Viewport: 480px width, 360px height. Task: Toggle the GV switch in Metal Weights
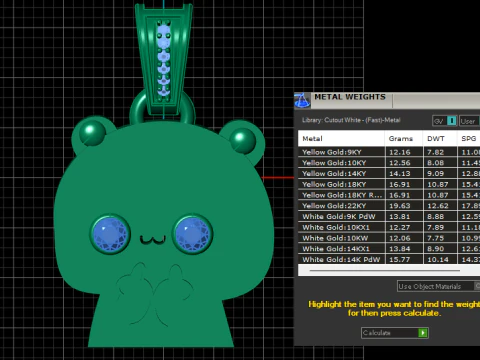(445, 121)
